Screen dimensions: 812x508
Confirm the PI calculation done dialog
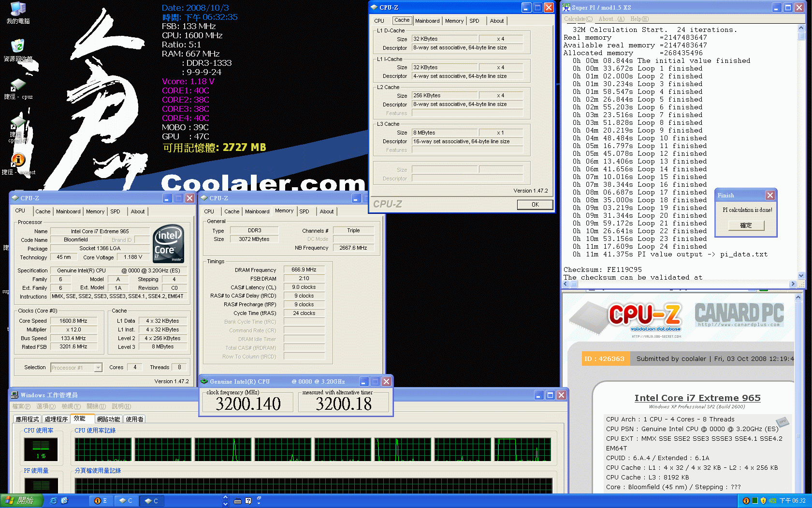tap(746, 225)
